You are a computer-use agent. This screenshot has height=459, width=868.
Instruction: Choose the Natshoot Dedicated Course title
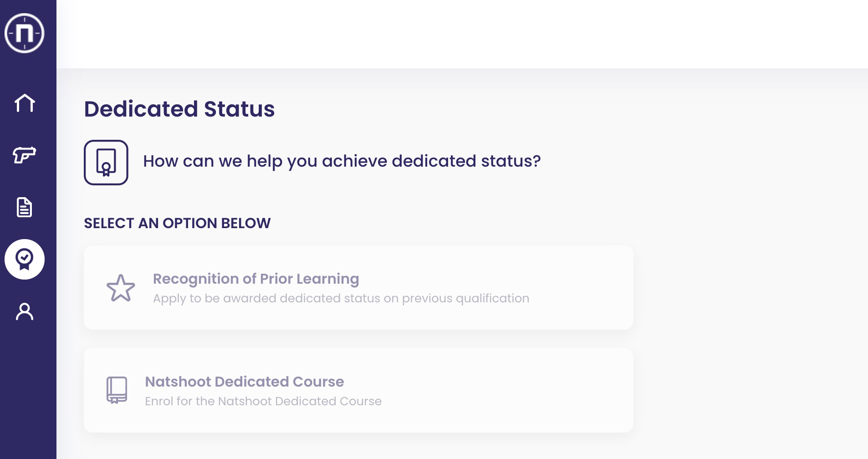[x=244, y=382]
